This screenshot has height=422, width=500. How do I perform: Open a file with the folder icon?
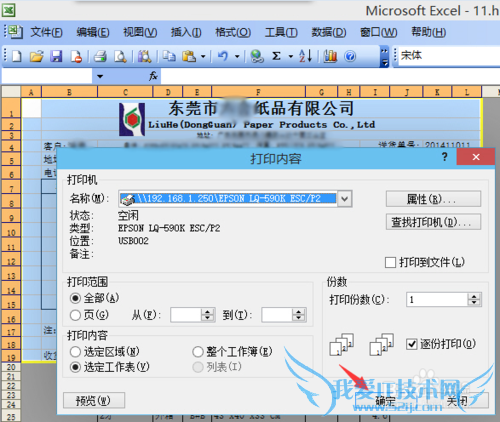(x=37, y=56)
